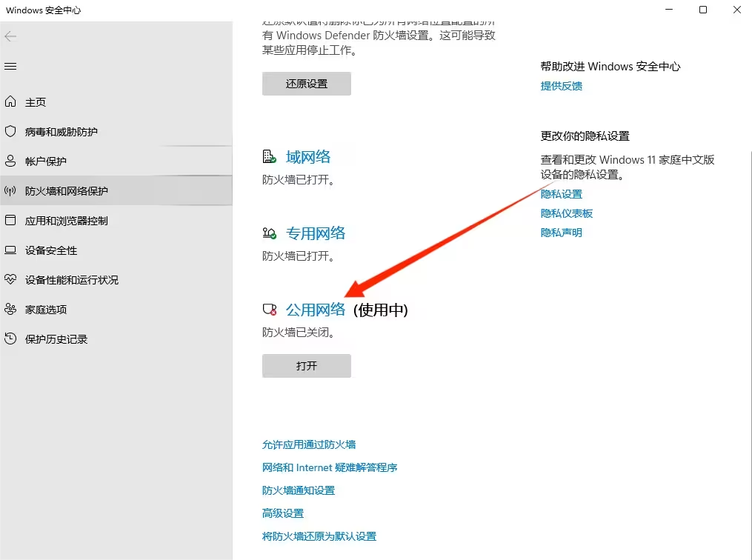Click the 更改你的隐私设置 heading
752x560 pixels.
[x=585, y=136]
